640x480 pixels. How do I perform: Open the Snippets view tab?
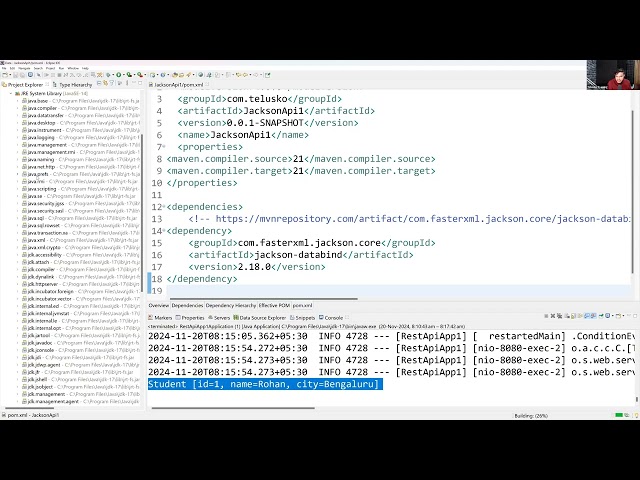[302, 318]
